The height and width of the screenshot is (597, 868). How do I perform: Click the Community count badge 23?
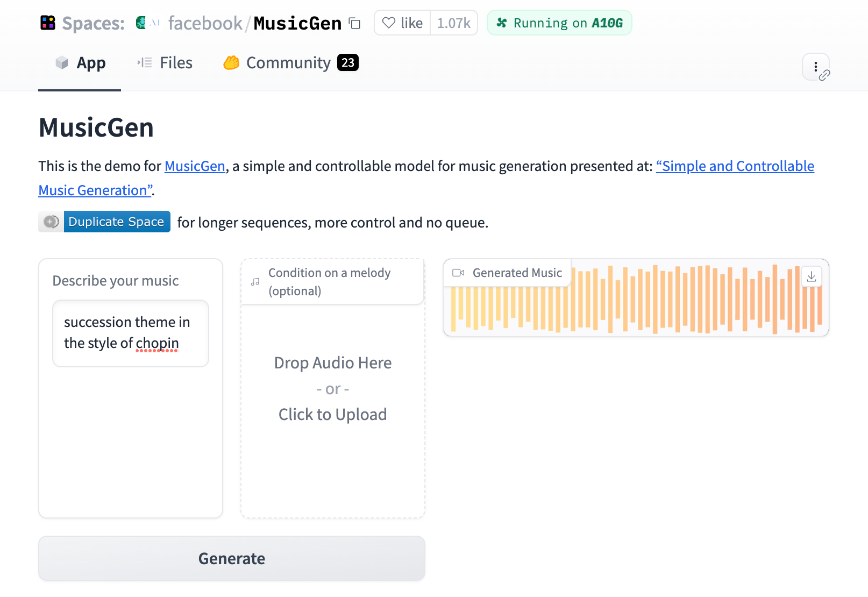click(348, 62)
